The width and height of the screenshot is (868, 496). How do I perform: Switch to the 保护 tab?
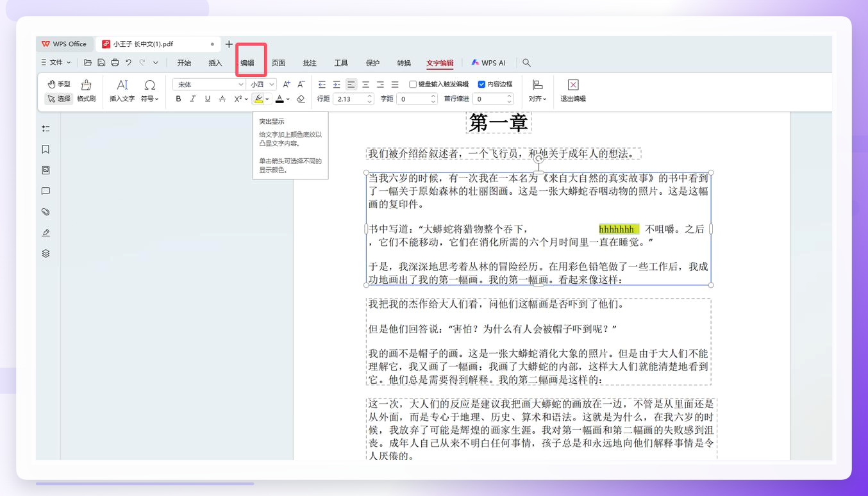coord(372,63)
